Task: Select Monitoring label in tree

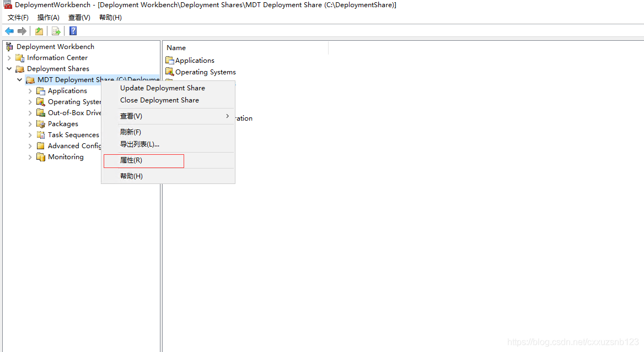Action: pyautogui.click(x=66, y=156)
